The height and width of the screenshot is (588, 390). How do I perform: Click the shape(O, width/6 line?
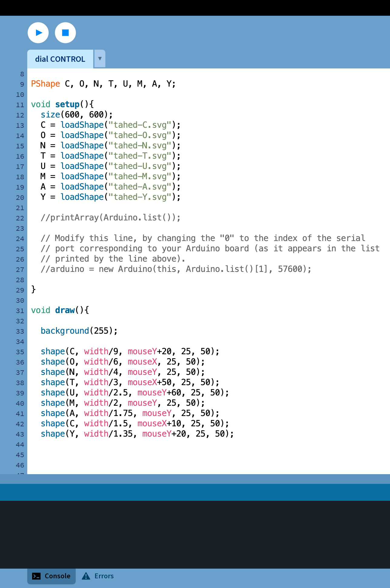coord(123,362)
